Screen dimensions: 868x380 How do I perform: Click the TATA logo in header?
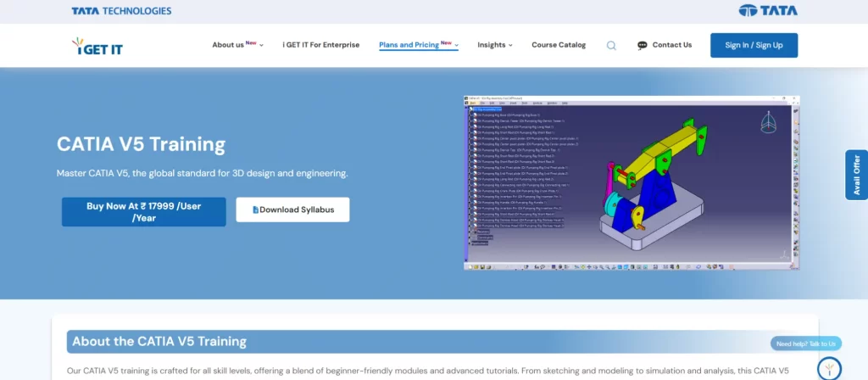pos(768,10)
